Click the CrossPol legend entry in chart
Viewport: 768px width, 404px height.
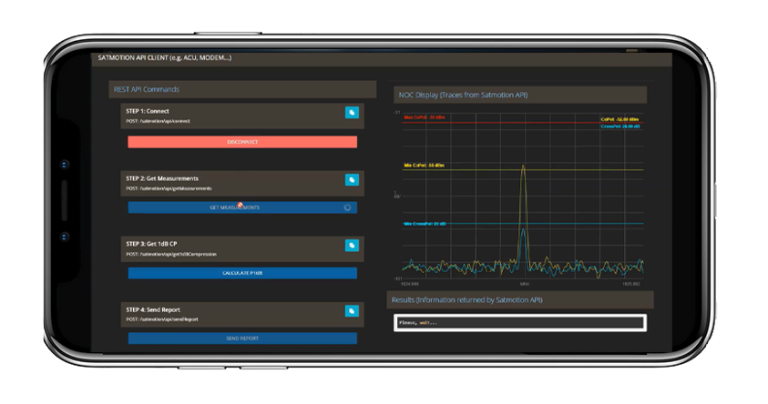pos(619,127)
